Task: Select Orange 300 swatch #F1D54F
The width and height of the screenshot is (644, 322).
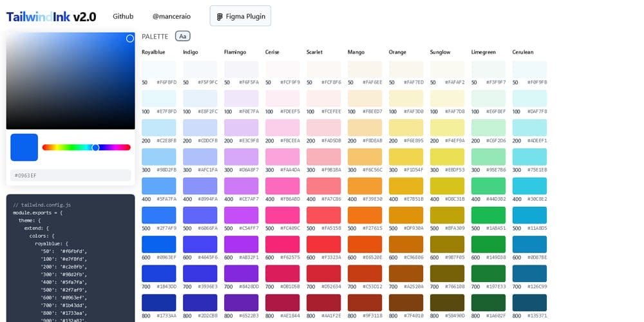Action: pos(406,157)
